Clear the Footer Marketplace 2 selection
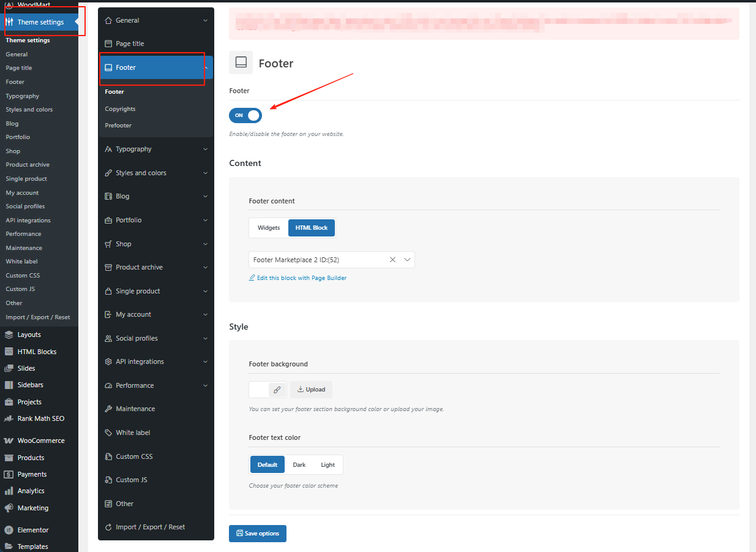This screenshot has width=756, height=552. [393, 260]
